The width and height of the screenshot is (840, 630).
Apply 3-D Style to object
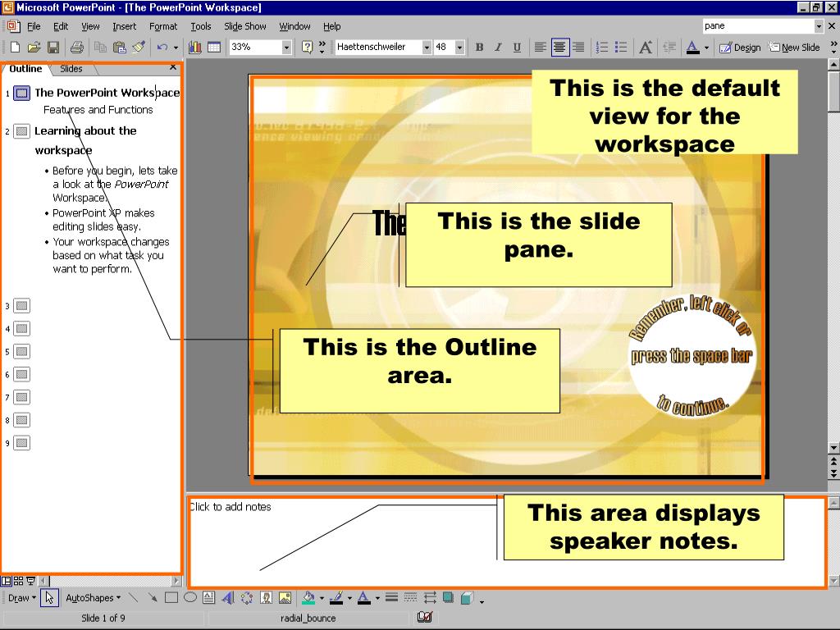point(467,598)
